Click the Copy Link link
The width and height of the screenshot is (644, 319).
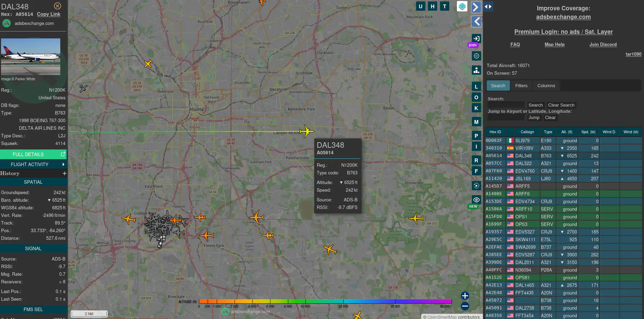(x=48, y=14)
